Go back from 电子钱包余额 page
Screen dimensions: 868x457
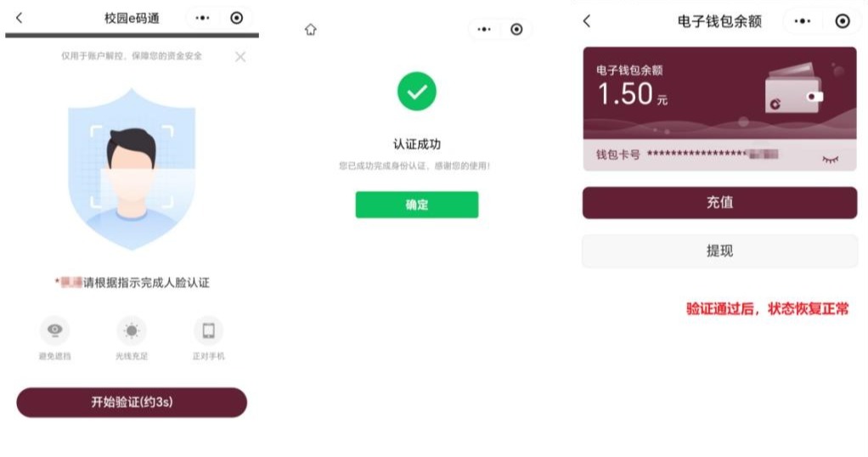pyautogui.click(x=587, y=21)
